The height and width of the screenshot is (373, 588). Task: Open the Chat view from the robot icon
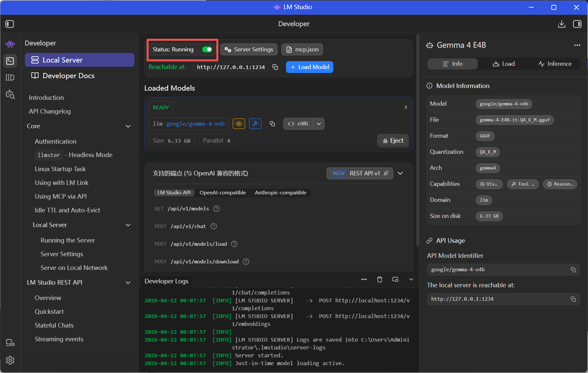[x=10, y=44]
